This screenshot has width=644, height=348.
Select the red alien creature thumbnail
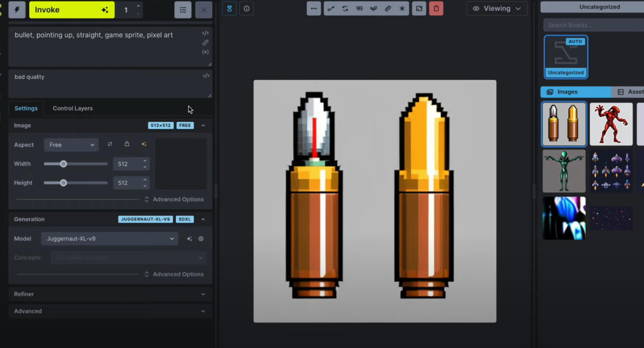(611, 124)
